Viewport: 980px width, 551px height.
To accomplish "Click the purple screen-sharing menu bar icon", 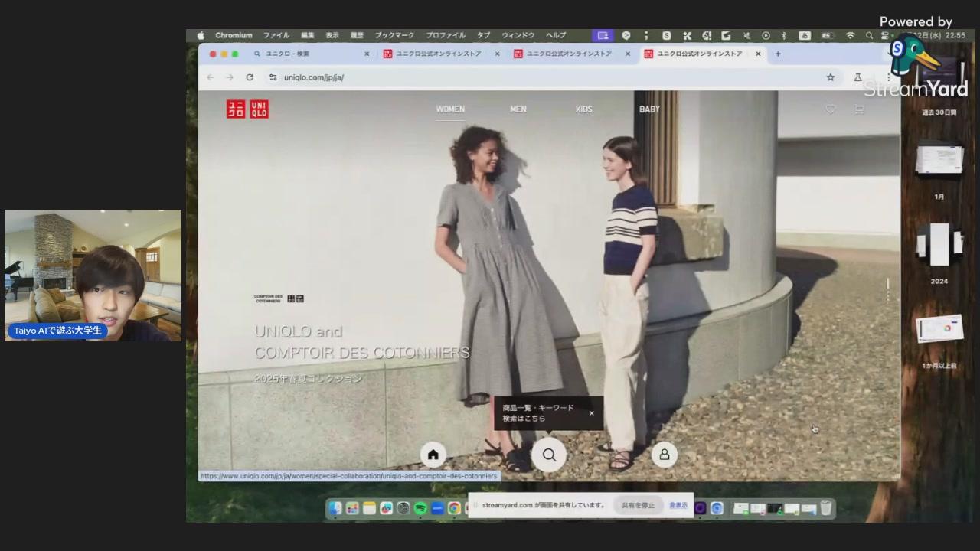I will tap(603, 35).
